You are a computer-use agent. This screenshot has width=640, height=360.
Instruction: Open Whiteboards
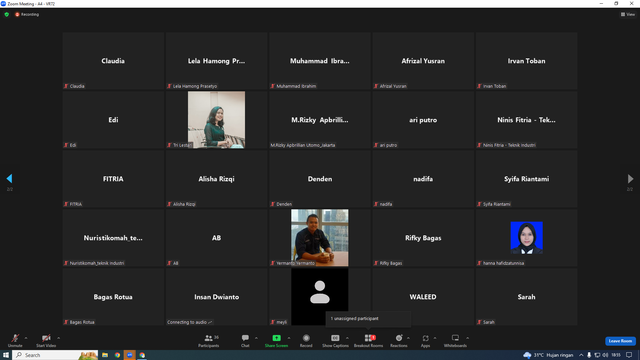pos(455,340)
